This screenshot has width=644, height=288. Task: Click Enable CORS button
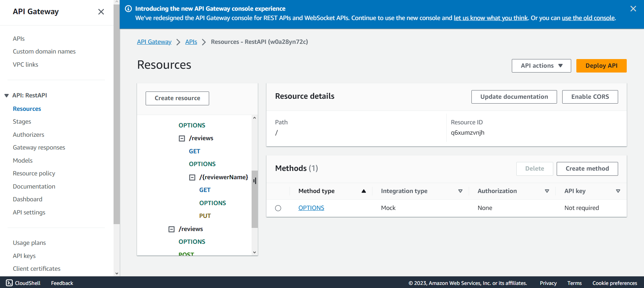(590, 97)
